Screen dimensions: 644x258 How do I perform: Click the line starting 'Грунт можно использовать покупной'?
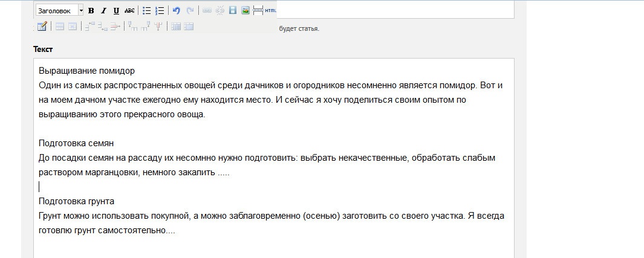[272, 216]
